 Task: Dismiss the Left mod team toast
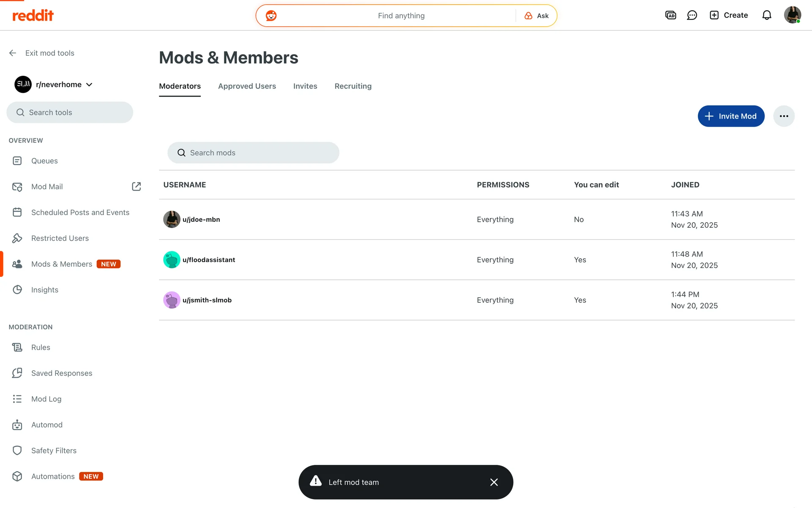tap(494, 482)
